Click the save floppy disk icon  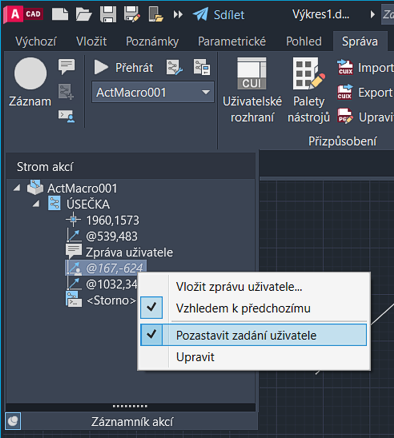(x=108, y=14)
